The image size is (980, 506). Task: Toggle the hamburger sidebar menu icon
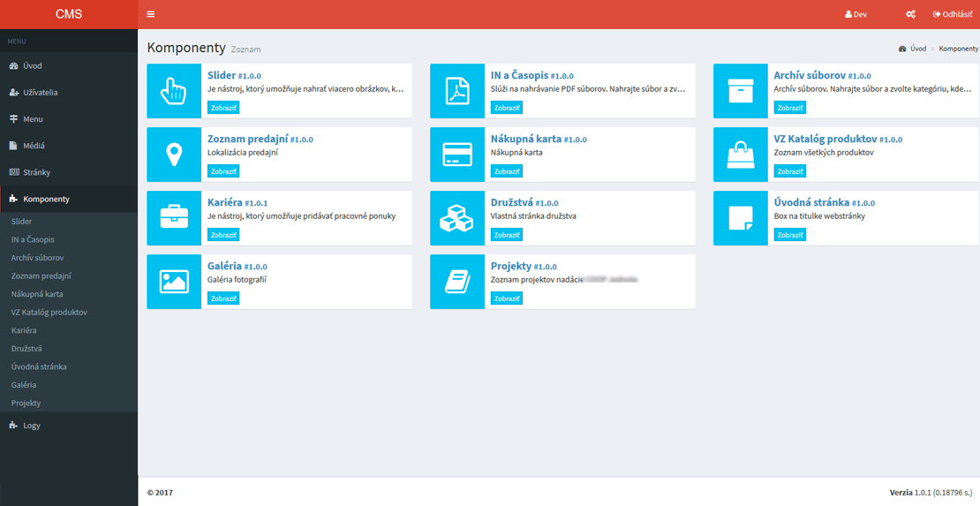tap(151, 14)
